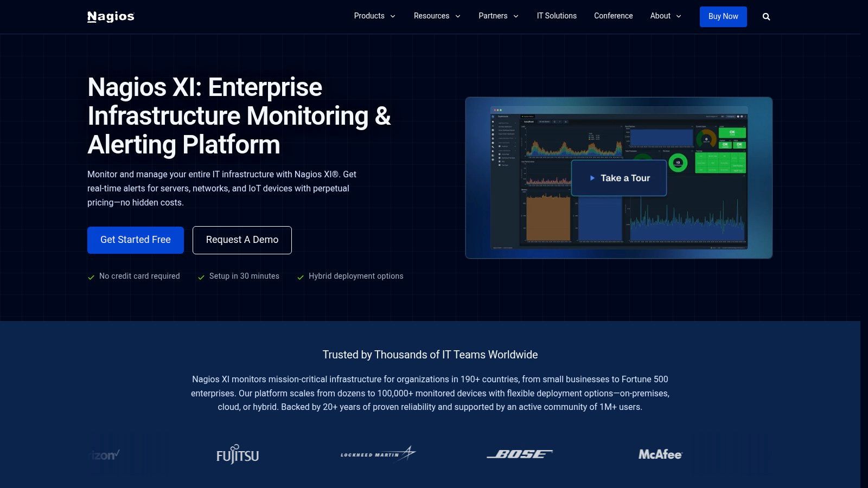Expand the Resources dropdown menu
The image size is (868, 488).
pos(437,16)
